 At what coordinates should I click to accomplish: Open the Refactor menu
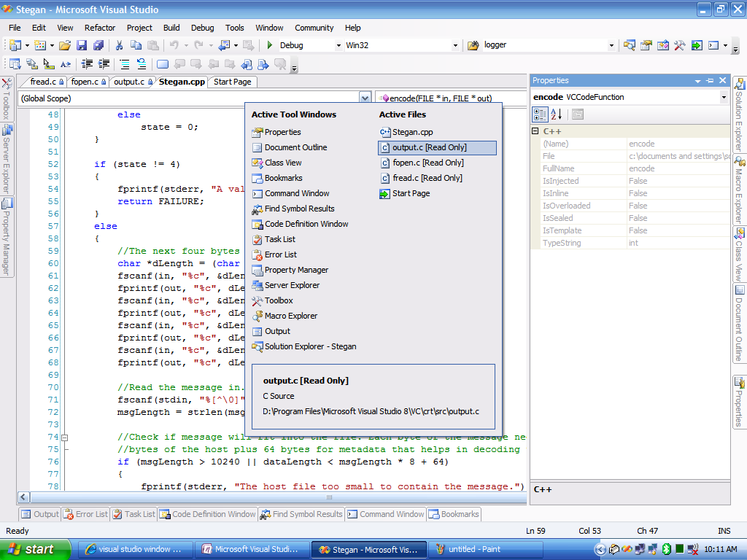click(100, 28)
